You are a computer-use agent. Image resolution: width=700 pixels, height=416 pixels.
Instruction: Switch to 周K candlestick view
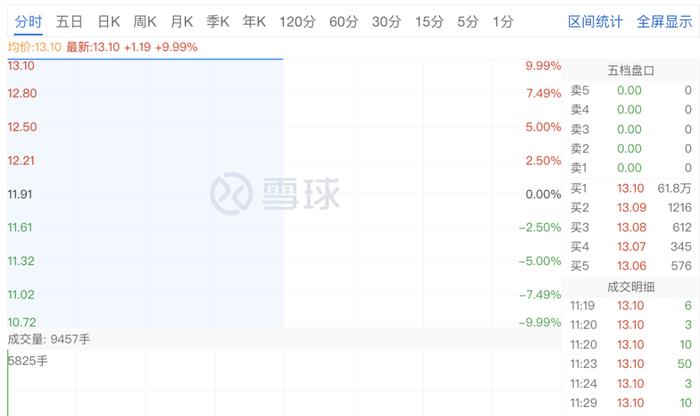point(145,21)
